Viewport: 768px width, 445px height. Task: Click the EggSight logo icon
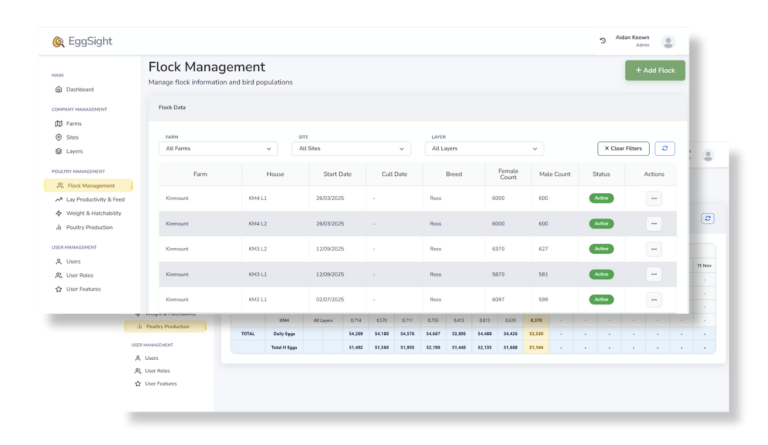click(x=59, y=42)
